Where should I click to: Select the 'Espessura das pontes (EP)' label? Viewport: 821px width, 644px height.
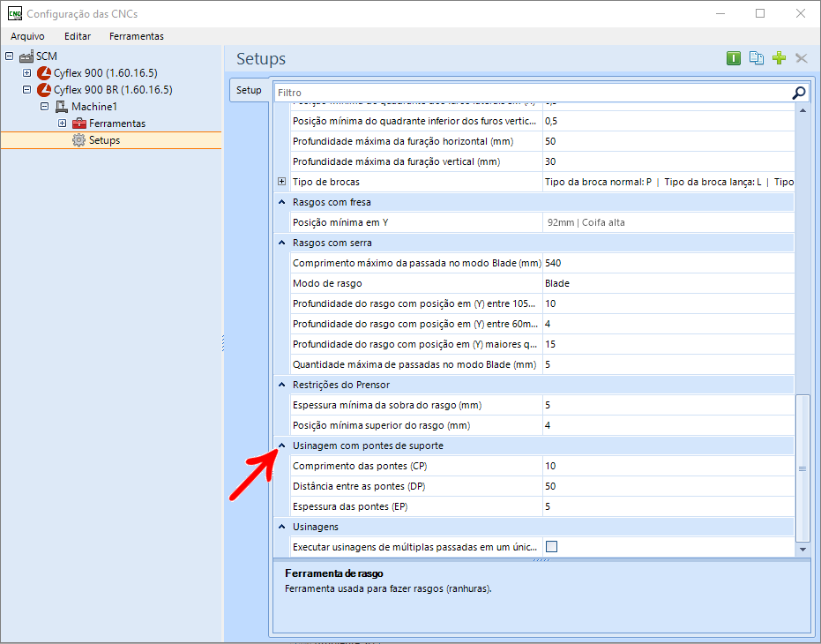pos(350,506)
